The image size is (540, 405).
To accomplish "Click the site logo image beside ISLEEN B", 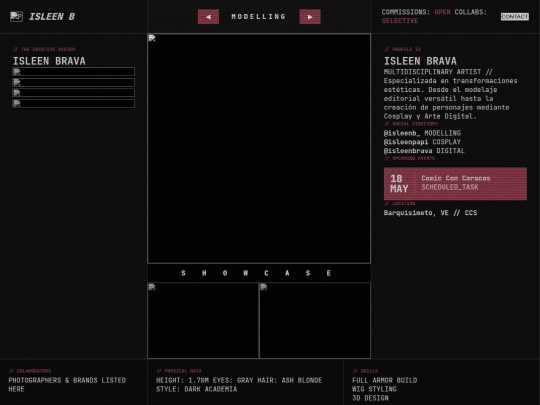I will 17,17.
